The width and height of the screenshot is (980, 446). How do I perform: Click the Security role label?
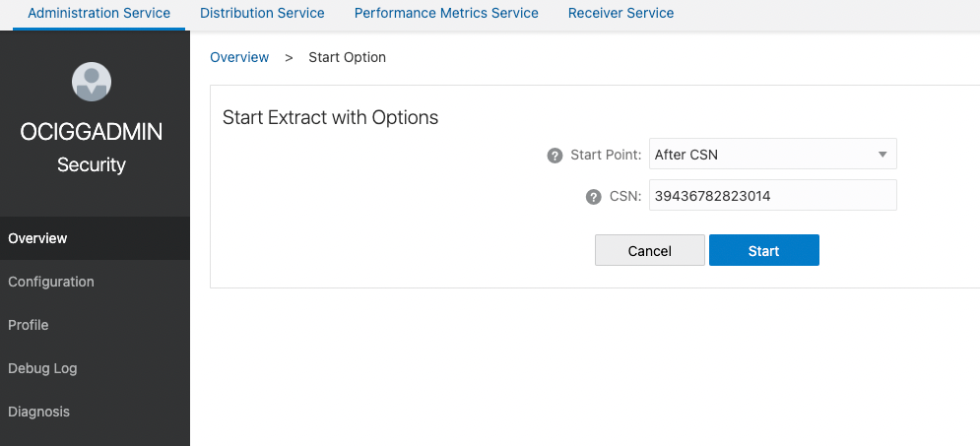(x=92, y=164)
